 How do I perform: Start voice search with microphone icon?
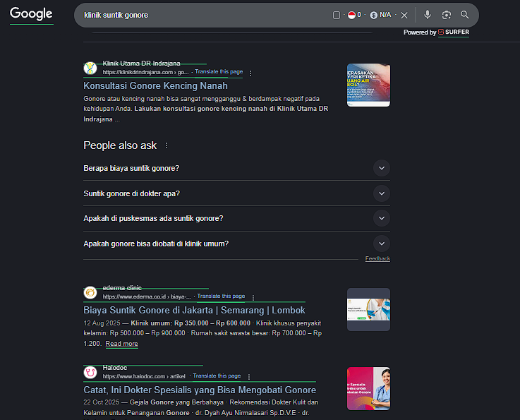click(428, 15)
